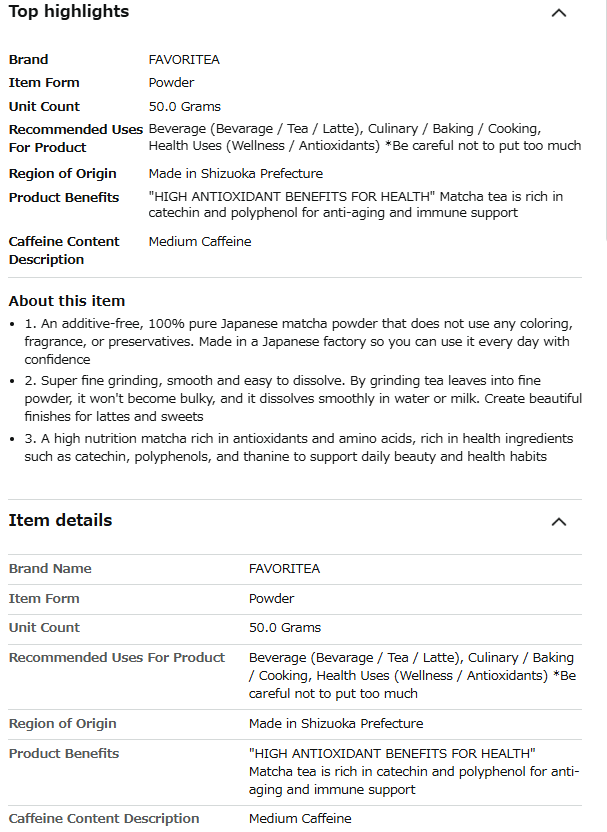The height and width of the screenshot is (832, 607).
Task: Click FAVORITEA brand value under Top highlights
Action: 184,60
